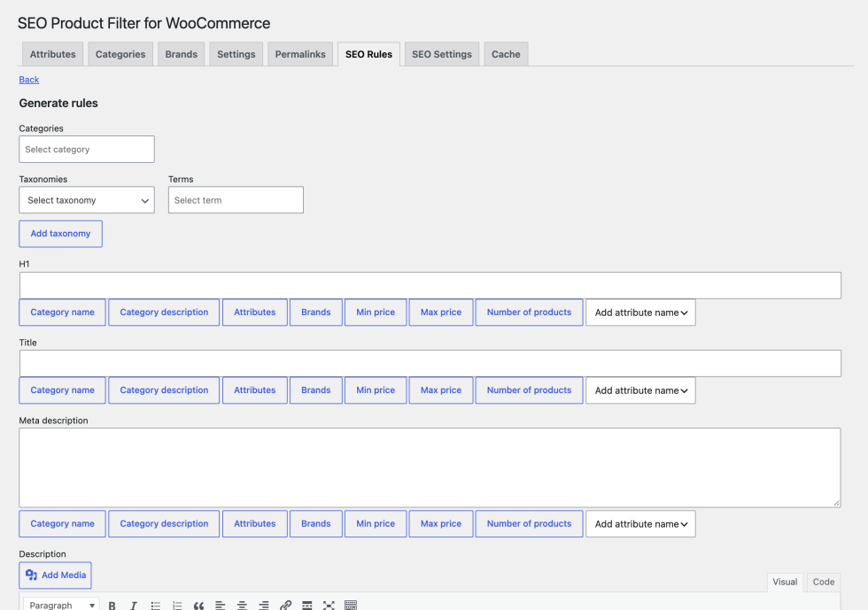Click inside the Title text field
This screenshot has height=610, width=868.
[x=430, y=364]
